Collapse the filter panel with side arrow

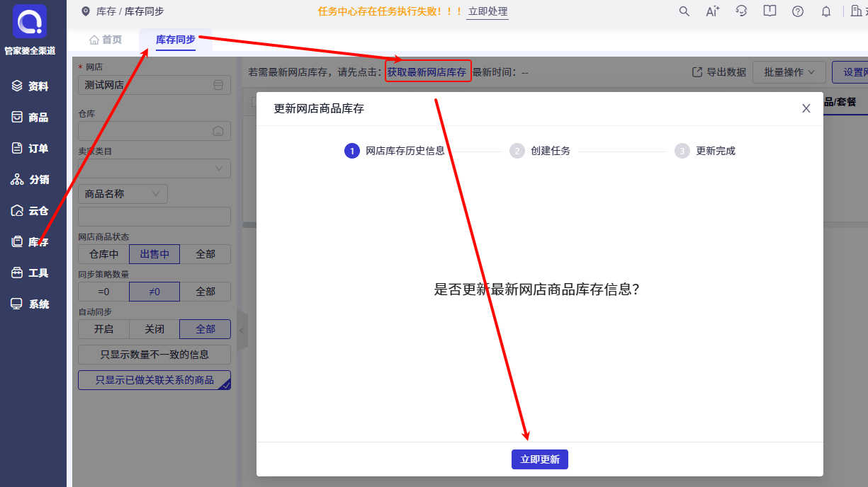point(242,331)
